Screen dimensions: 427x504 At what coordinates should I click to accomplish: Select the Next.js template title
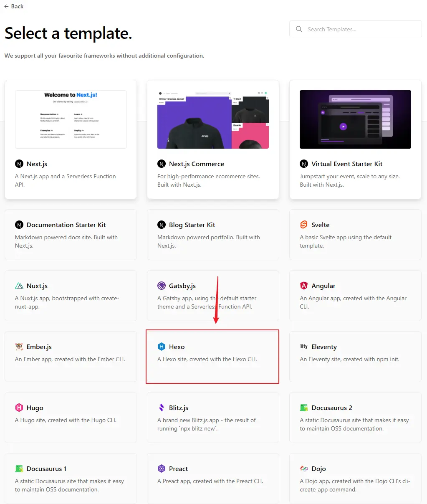pos(37,164)
